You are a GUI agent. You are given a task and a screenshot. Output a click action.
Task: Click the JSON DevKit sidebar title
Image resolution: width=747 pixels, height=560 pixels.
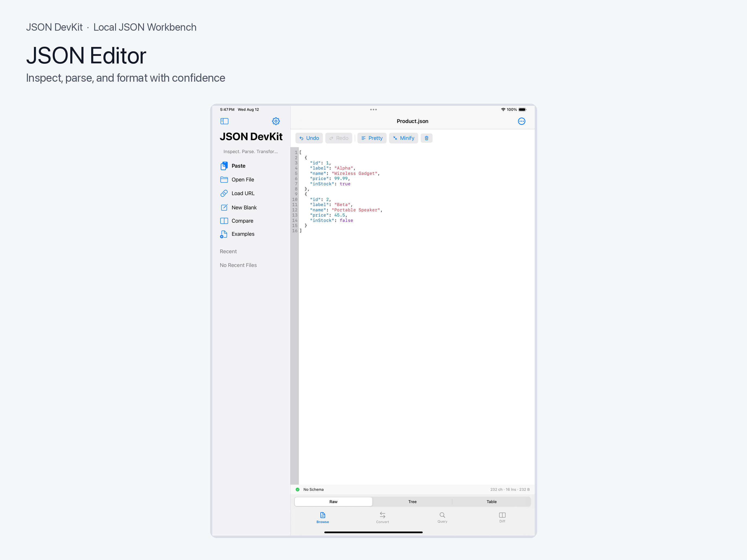(x=251, y=137)
